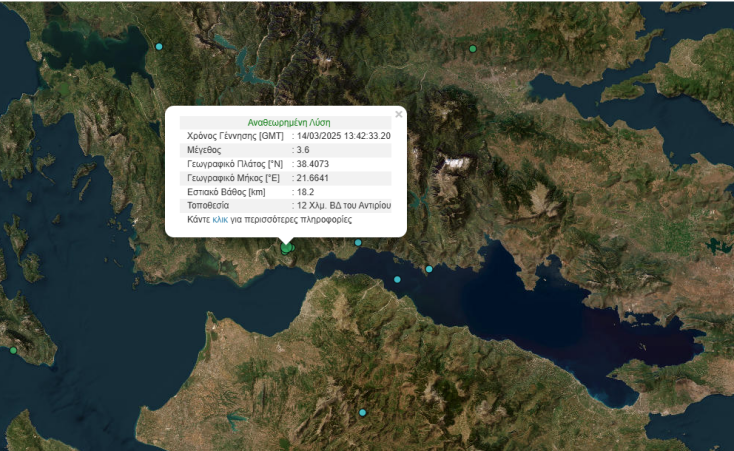Viewport: 734px width, 451px height.
Task: Select the cyan marker in the gulf waters
Action: click(x=397, y=279)
